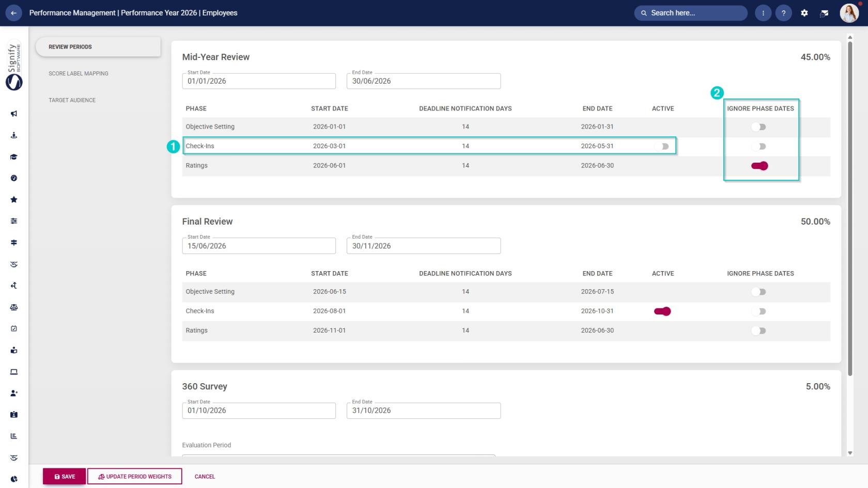Viewport: 868px width, 488px height.
Task: Open the bar chart list sidebar icon
Action: [x=14, y=436]
